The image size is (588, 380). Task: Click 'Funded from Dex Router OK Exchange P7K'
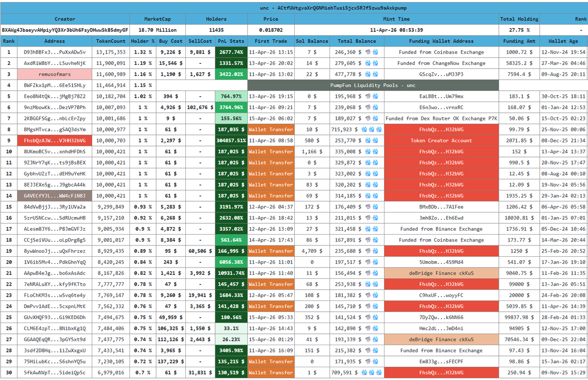point(441,118)
